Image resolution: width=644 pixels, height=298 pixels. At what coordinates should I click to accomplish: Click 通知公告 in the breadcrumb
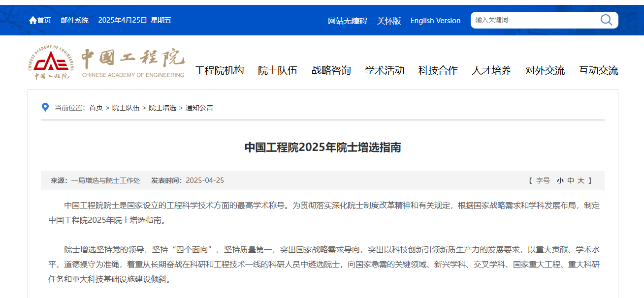(199, 108)
